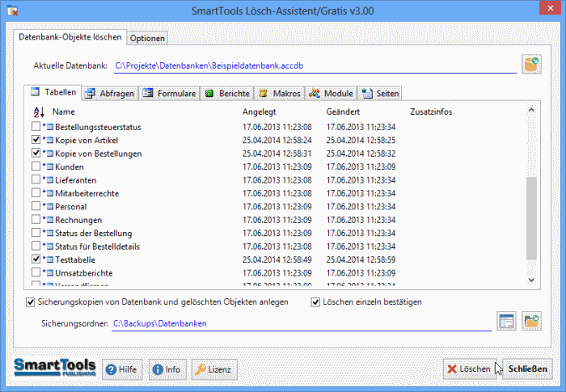Viewport: 566px width, 392px height.
Task: Click the Löschen button
Action: 469,369
